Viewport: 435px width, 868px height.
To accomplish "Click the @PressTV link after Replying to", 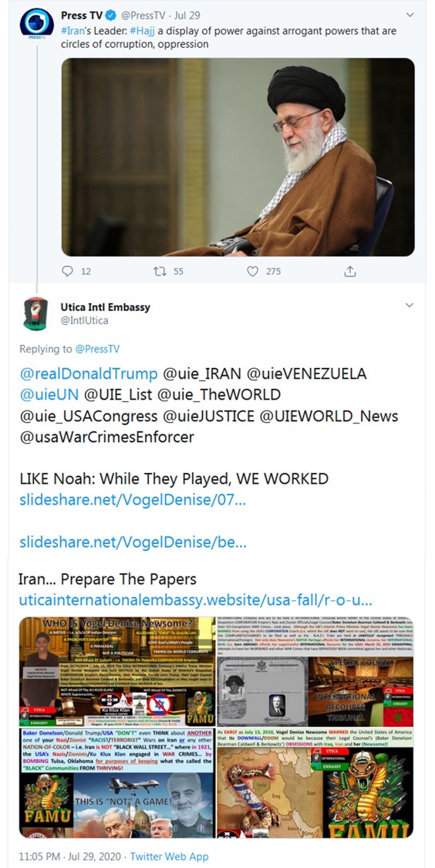I will pos(97,349).
